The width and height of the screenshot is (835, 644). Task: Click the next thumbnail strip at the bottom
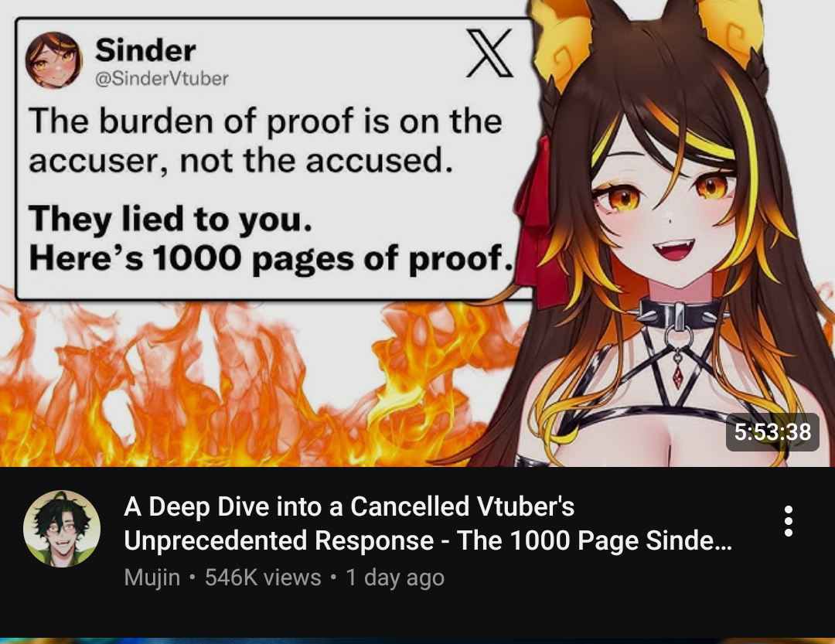(417, 641)
